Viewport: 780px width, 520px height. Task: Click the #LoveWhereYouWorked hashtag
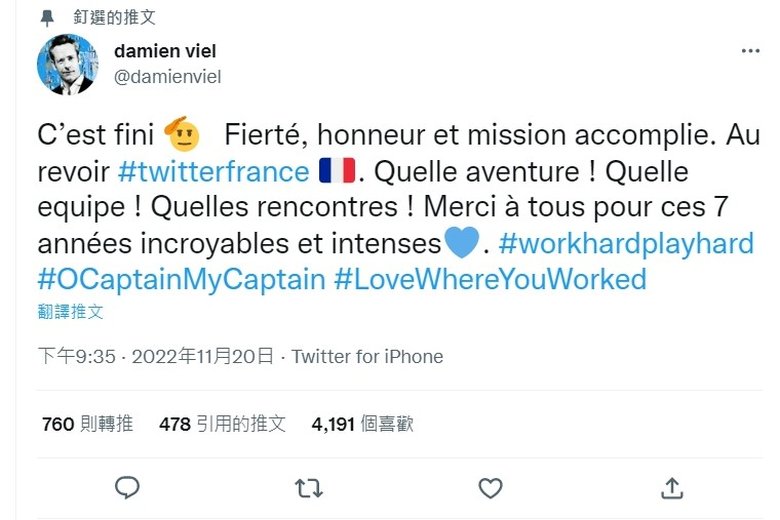click(490, 278)
